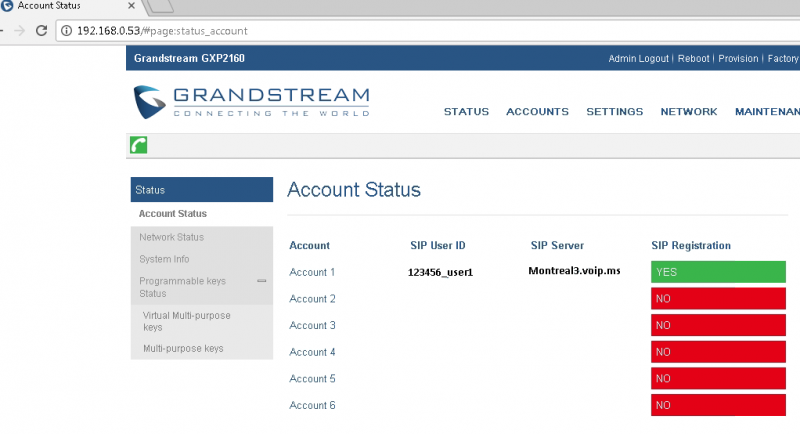Click the red NO status for Account 4
The width and height of the screenshot is (800, 434).
(x=718, y=351)
